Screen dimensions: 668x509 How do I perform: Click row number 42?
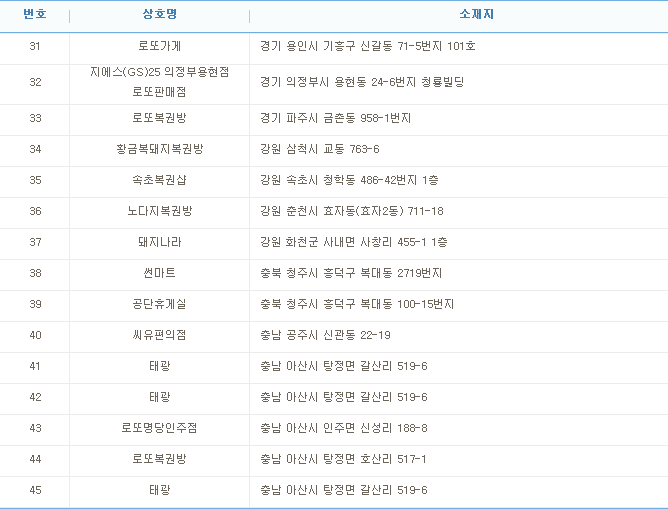[35, 397]
